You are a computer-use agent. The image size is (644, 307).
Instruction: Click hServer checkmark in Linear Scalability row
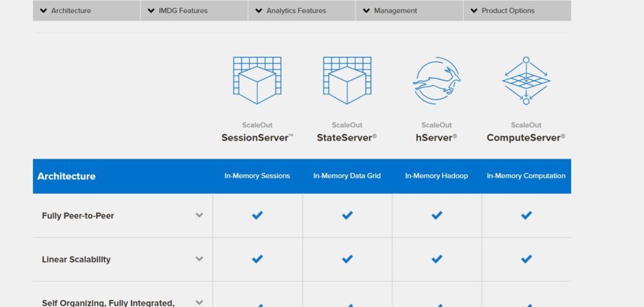[x=437, y=259]
